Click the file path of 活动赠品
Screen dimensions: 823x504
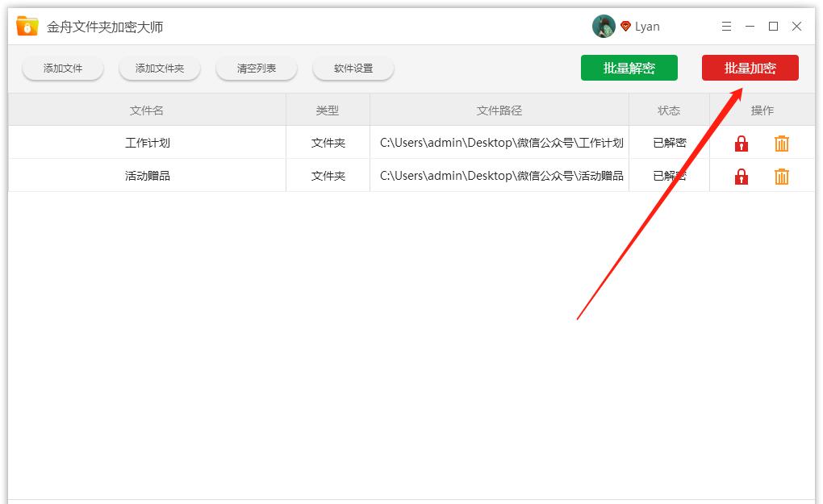click(x=500, y=175)
